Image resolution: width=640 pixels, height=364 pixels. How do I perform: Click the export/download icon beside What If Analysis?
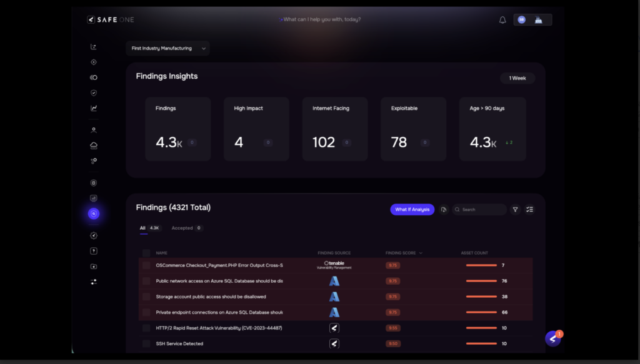coord(444,210)
